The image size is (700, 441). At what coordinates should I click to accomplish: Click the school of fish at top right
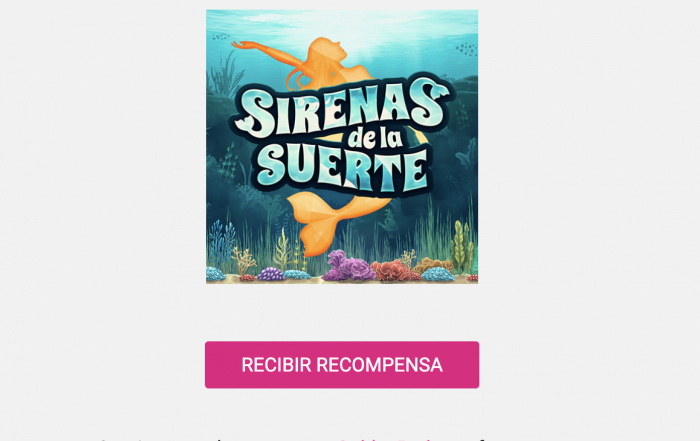(467, 49)
